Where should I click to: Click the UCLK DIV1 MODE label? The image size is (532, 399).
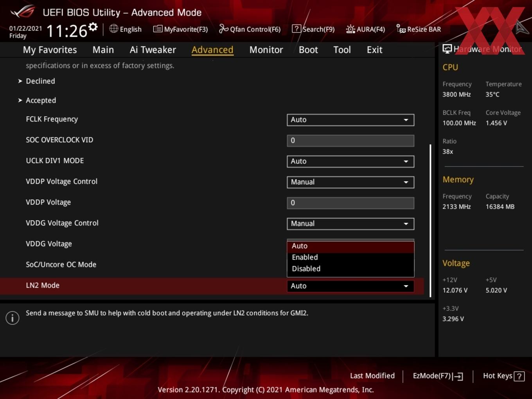click(x=55, y=160)
